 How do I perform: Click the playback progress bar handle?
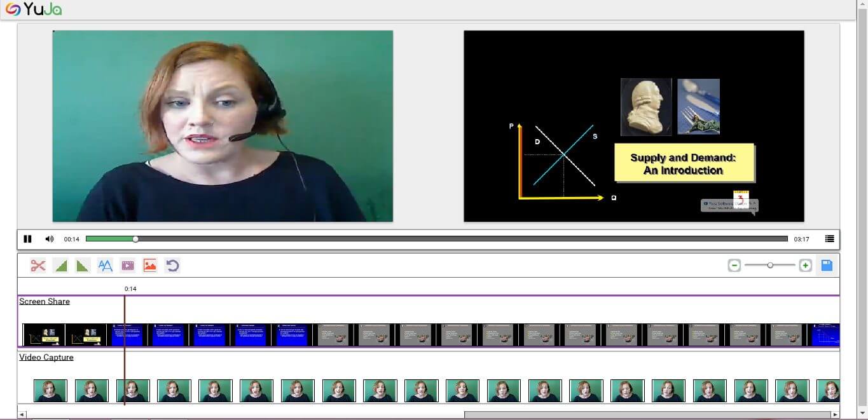tap(135, 239)
